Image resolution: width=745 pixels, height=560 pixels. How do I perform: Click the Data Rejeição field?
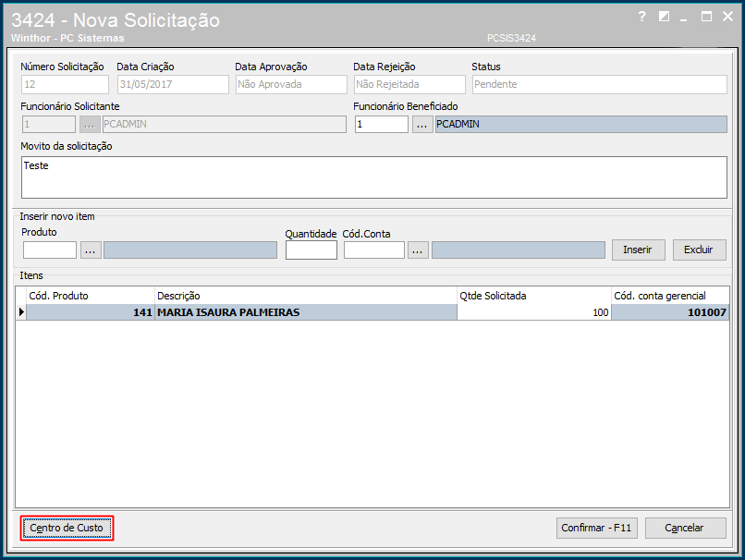pos(409,84)
